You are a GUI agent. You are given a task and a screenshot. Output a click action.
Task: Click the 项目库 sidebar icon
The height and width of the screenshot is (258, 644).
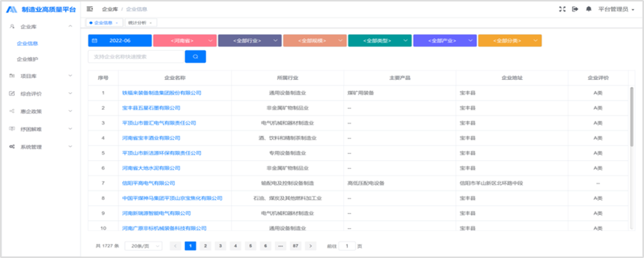click(12, 75)
